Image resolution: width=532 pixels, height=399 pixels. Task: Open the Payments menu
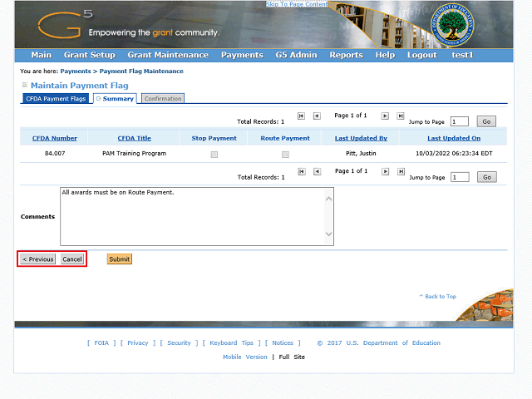coord(242,55)
